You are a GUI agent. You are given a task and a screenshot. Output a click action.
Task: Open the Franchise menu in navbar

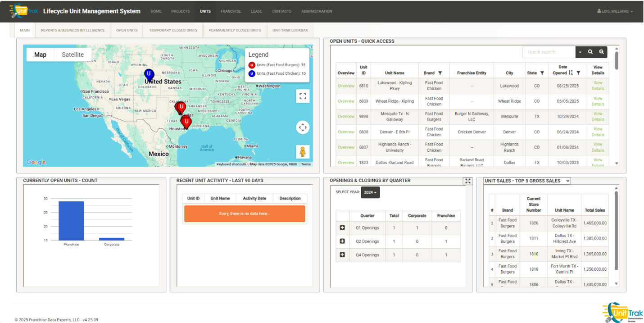231,11
